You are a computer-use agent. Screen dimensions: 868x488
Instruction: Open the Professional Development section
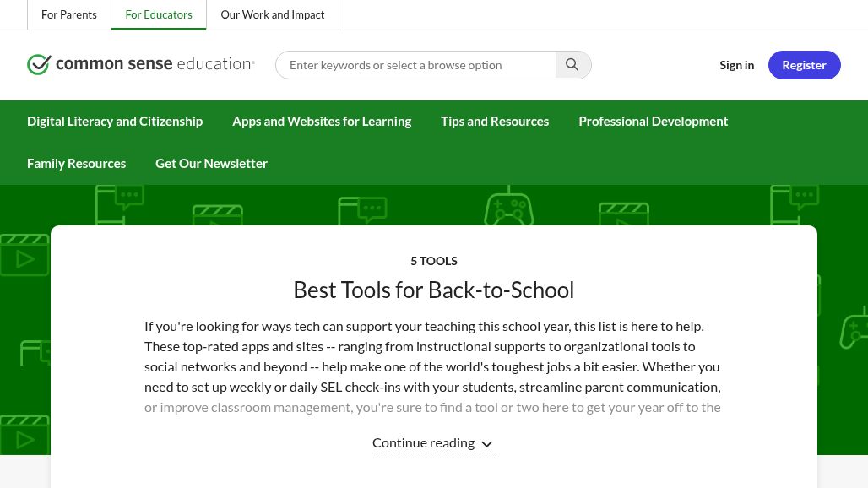653,121
